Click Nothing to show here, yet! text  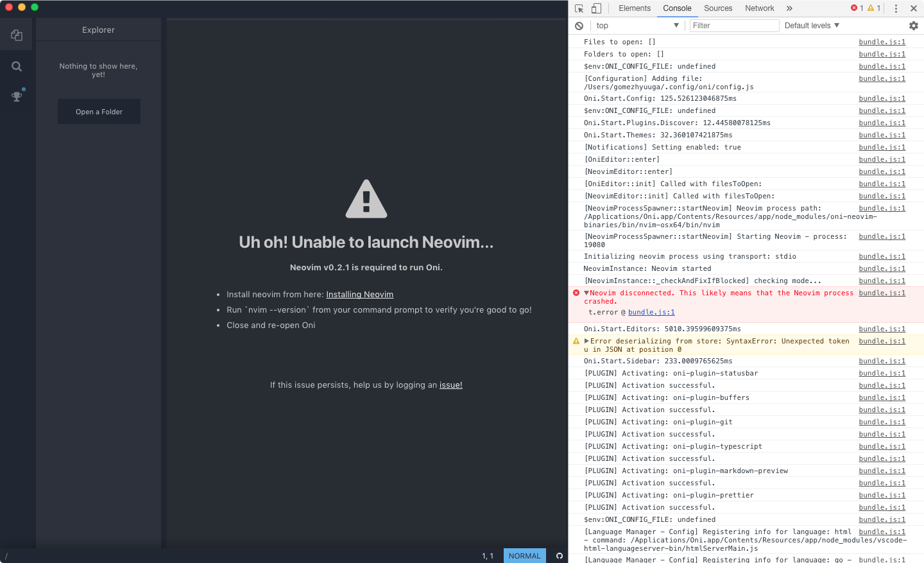coord(98,71)
